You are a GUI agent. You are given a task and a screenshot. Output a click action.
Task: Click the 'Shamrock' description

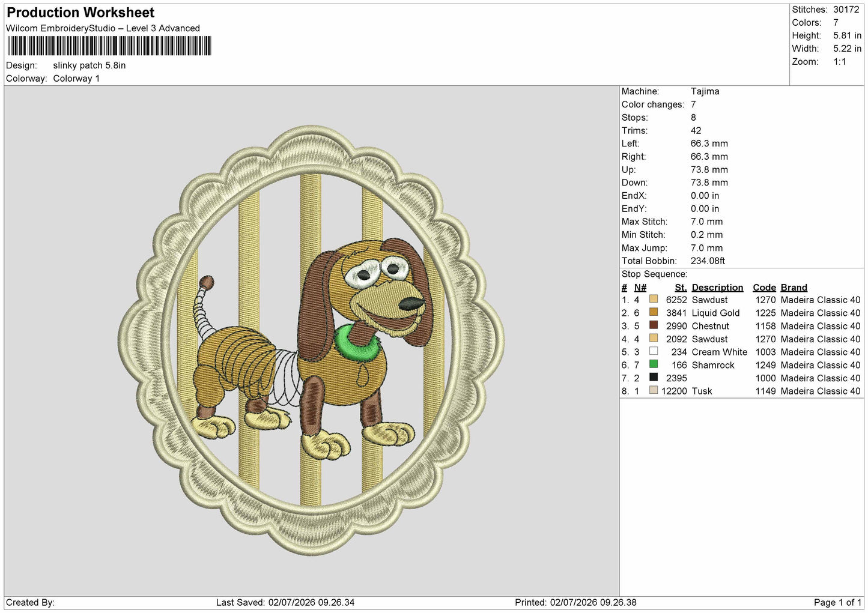pyautogui.click(x=712, y=365)
